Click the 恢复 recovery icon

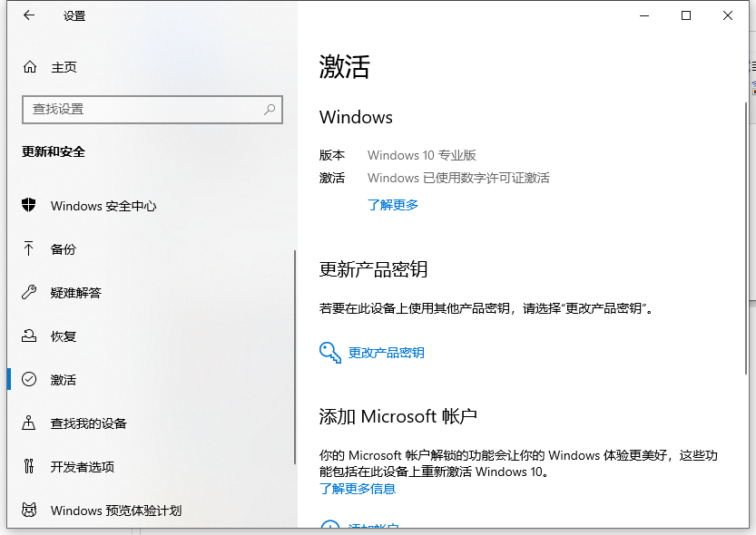(x=29, y=336)
